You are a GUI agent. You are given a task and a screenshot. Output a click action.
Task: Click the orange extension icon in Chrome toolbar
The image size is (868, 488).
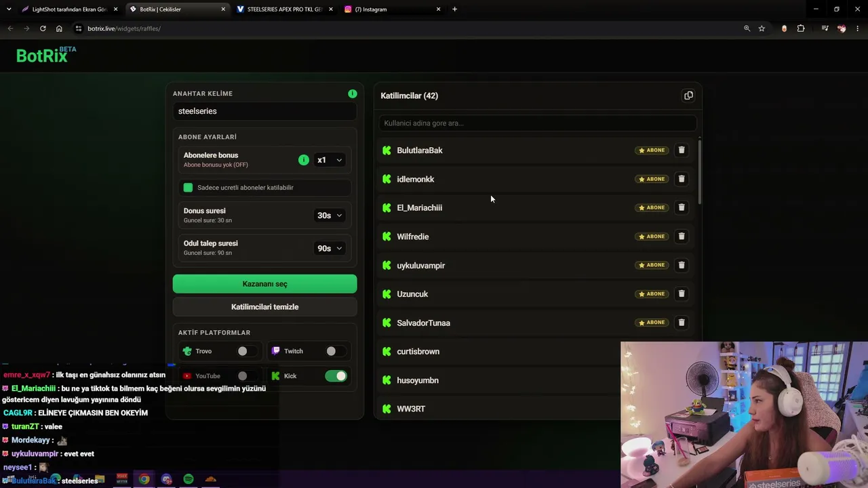[785, 28]
